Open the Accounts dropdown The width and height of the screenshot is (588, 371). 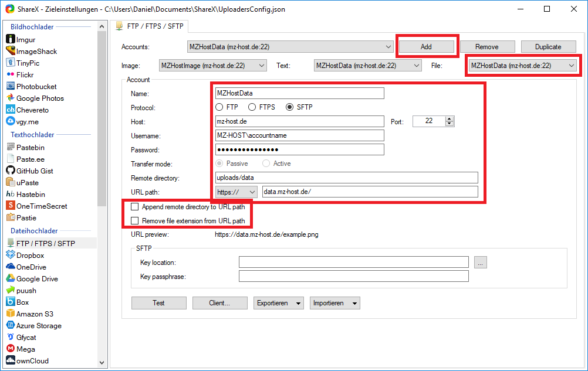pos(290,47)
